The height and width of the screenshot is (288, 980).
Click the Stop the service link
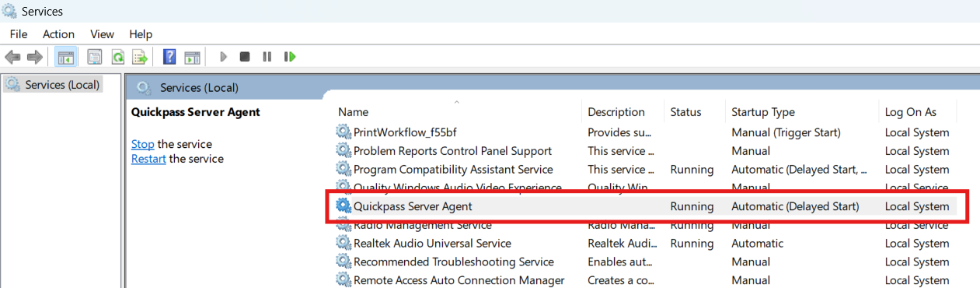click(143, 144)
